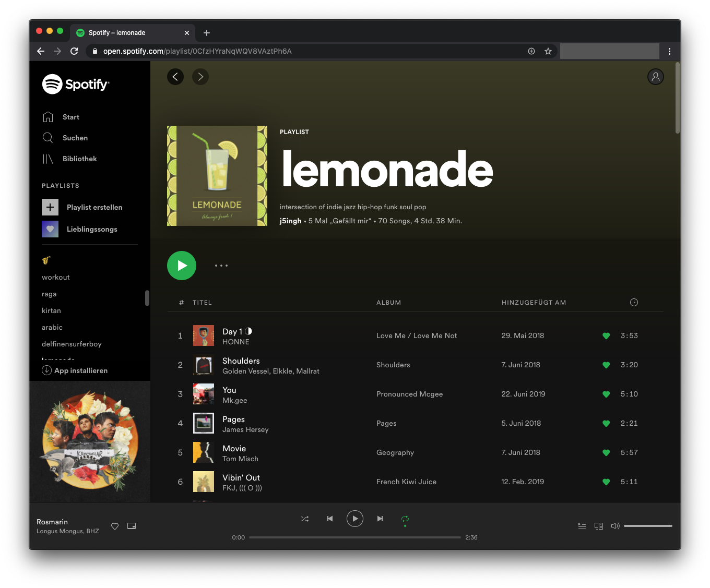Open the workout playlist
The width and height of the screenshot is (710, 588).
coord(56,277)
